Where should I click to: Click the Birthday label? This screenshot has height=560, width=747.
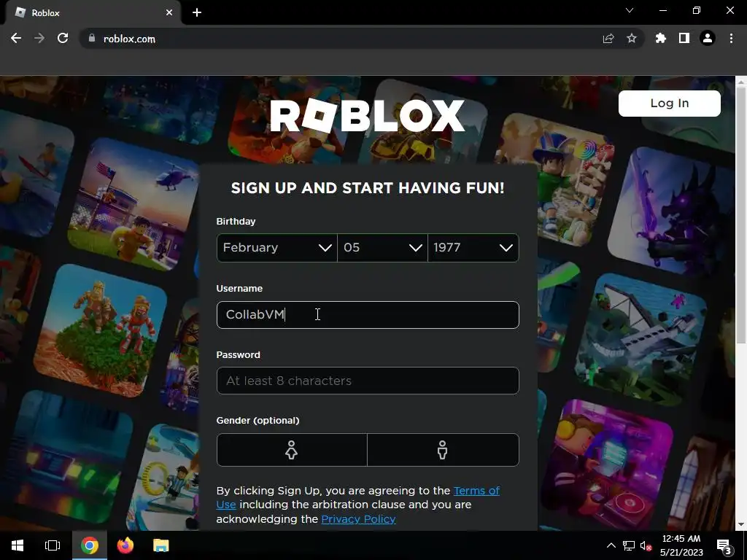pyautogui.click(x=236, y=222)
